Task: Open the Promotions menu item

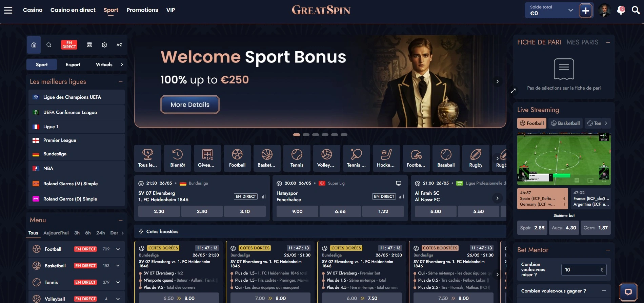Action: point(142,10)
